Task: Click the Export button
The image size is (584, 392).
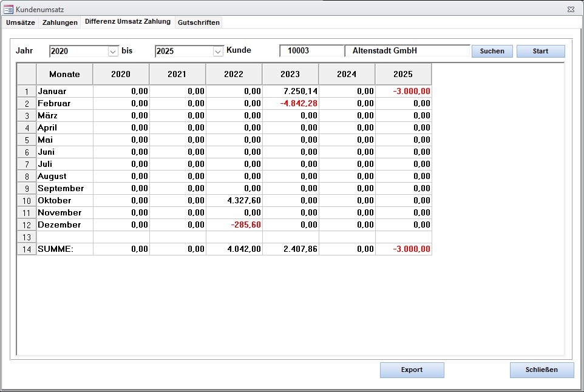Action: (412, 370)
